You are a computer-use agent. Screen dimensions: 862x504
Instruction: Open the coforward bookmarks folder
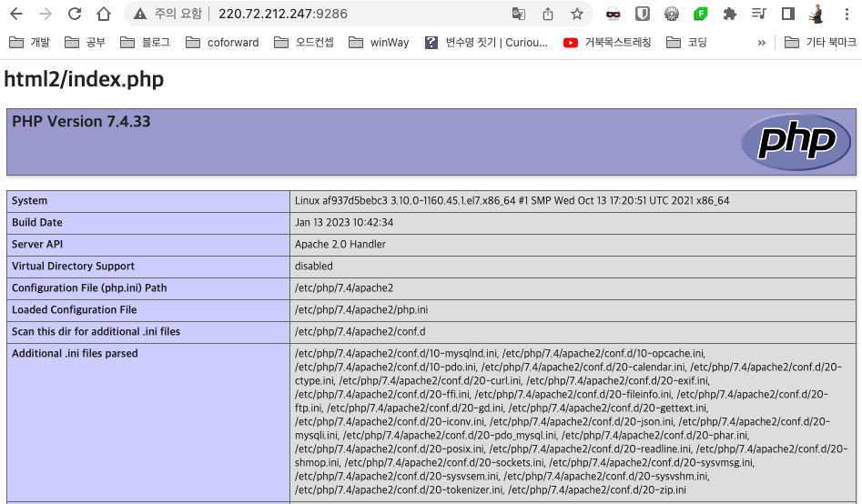click(x=222, y=43)
